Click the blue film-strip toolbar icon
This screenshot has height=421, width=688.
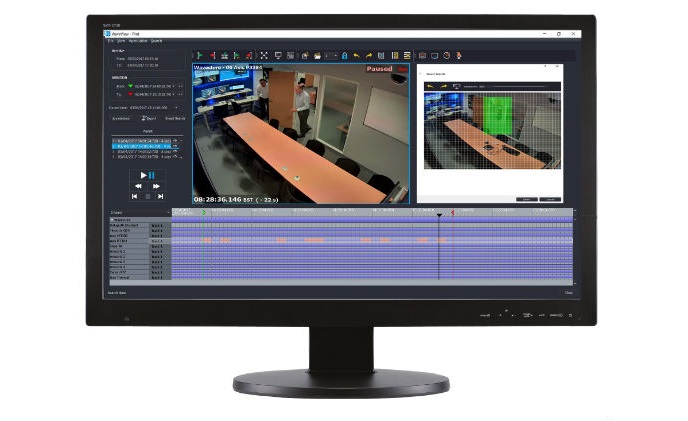coord(381,56)
